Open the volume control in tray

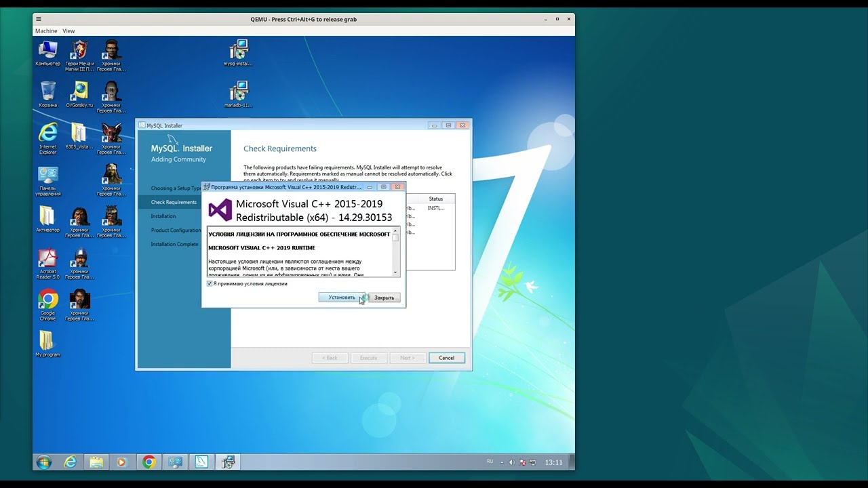pos(511,462)
